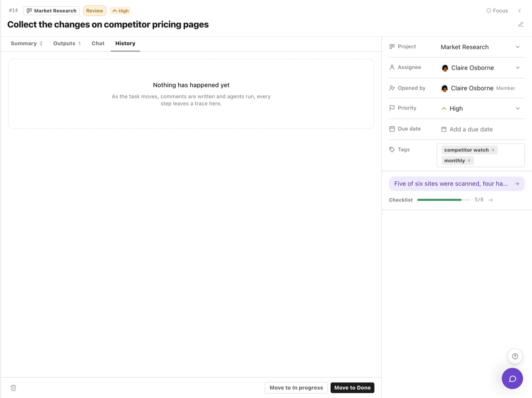The image size is (532, 398).
Task: Expand the Project dropdown chevron
Action: click(x=518, y=47)
